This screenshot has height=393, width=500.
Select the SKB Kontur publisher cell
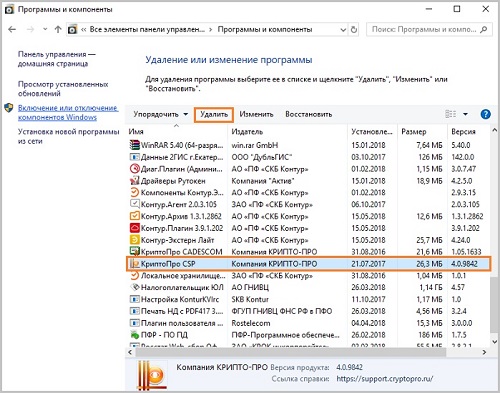point(250,299)
